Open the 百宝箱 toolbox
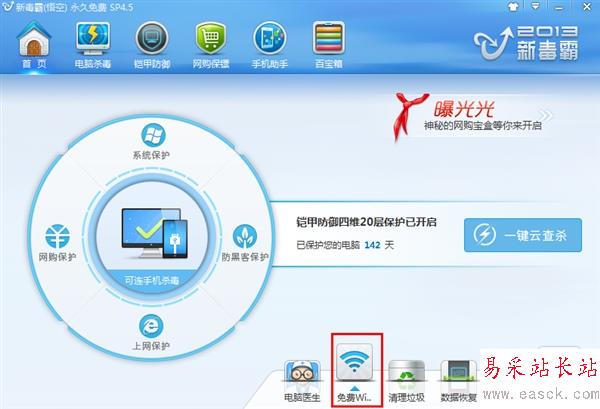The image size is (600, 409). point(329,46)
